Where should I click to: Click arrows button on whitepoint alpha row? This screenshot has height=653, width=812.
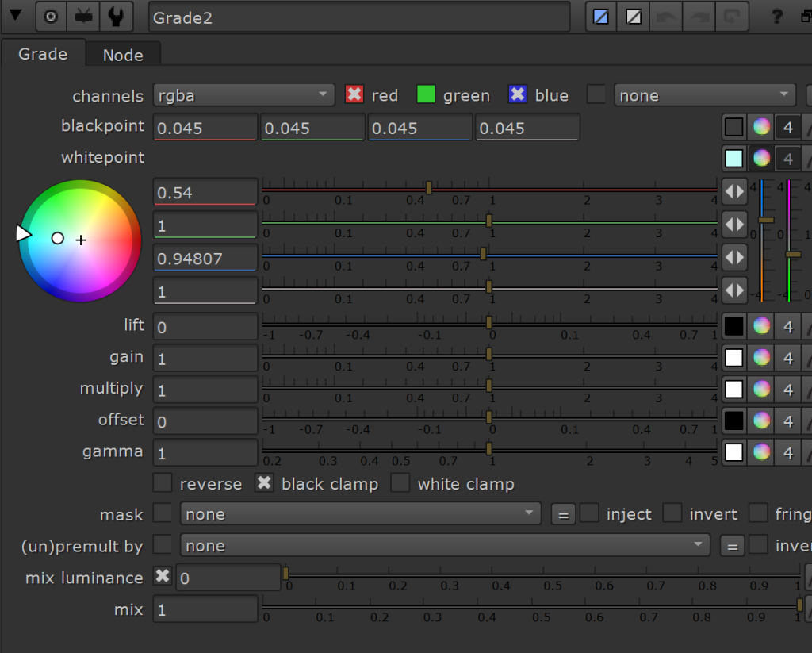(x=734, y=290)
